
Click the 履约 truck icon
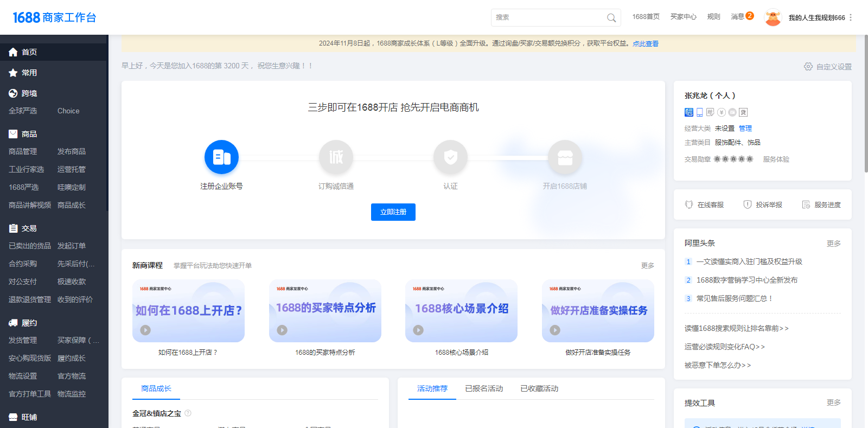13,323
